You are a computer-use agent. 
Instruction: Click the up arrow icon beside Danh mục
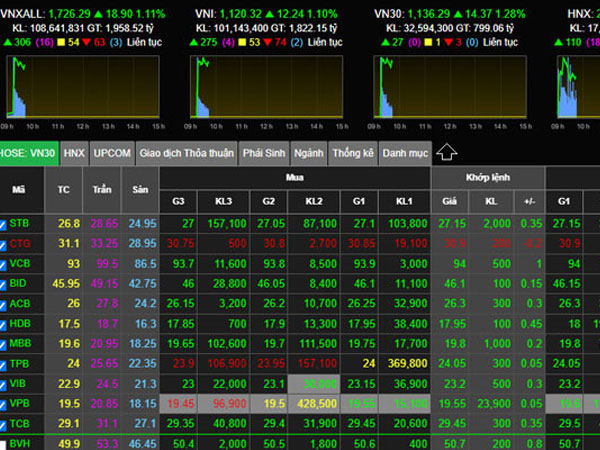pyautogui.click(x=447, y=152)
